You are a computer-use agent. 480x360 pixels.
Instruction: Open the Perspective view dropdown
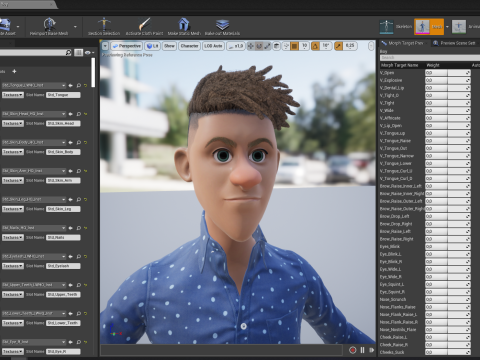tap(127, 46)
